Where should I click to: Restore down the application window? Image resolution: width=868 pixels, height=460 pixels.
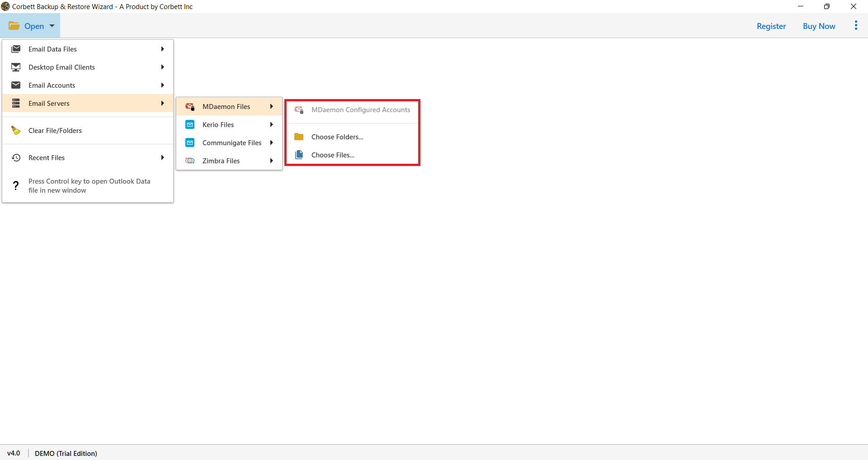tap(827, 6)
